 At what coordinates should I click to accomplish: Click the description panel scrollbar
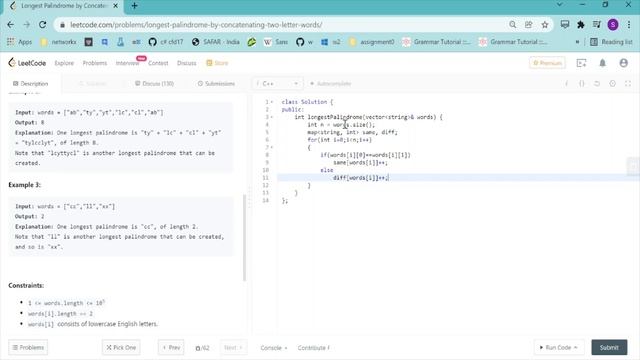pos(244,238)
